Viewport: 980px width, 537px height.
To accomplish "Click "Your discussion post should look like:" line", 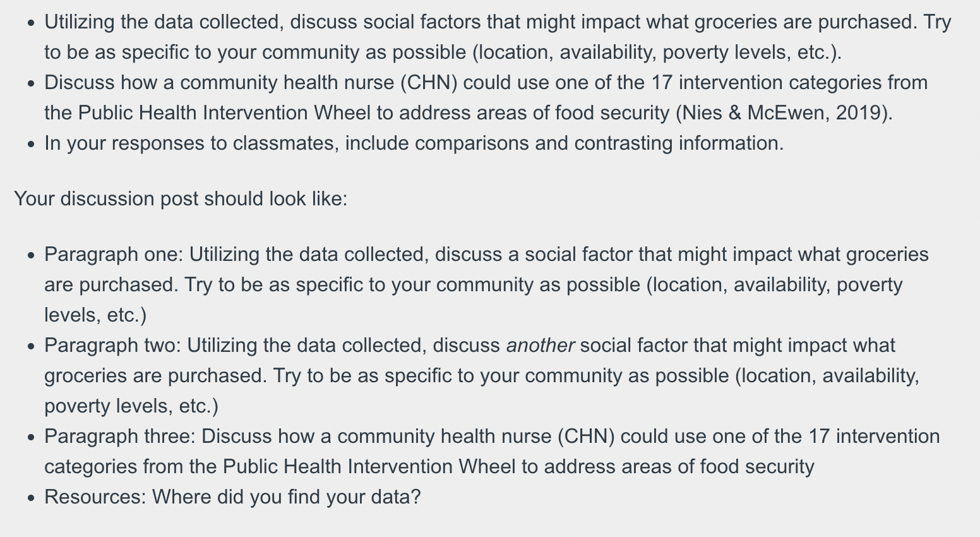I will 181,199.
